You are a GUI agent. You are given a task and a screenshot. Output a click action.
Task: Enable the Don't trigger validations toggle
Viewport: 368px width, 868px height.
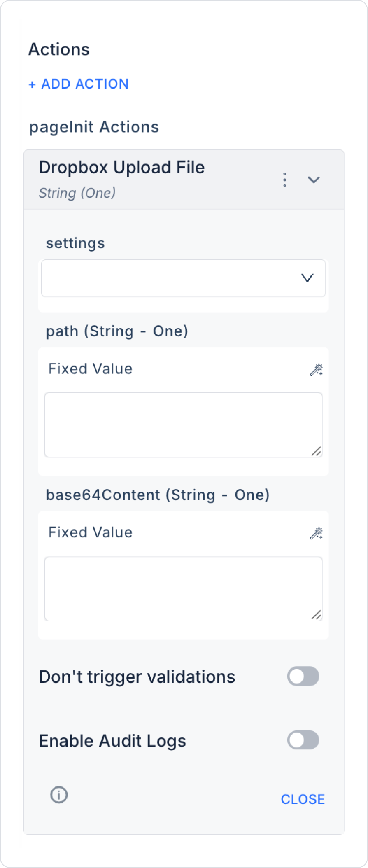(303, 676)
